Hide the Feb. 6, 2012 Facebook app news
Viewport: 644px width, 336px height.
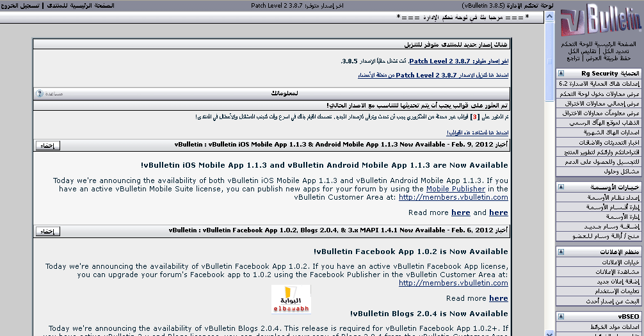47,231
